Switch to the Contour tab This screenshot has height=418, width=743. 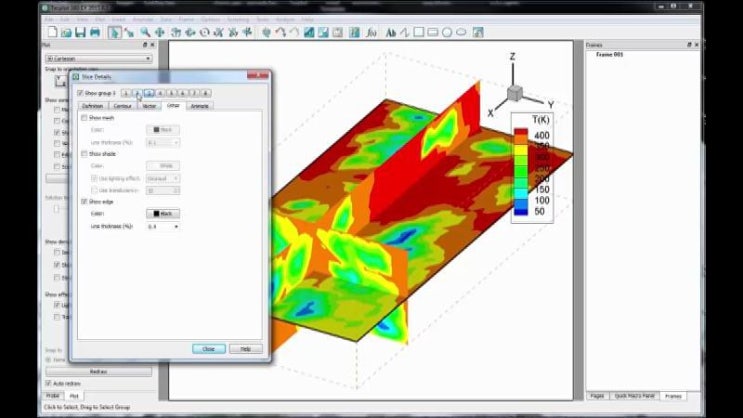(x=122, y=105)
